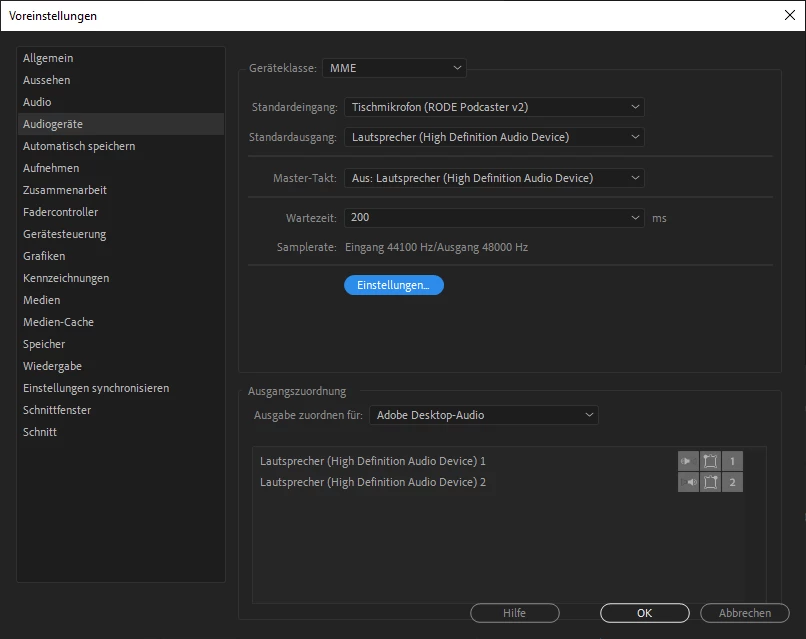The height and width of the screenshot is (639, 806).
Task: Toggle left speaker icon for Lautsprecher 1
Action: click(x=688, y=461)
